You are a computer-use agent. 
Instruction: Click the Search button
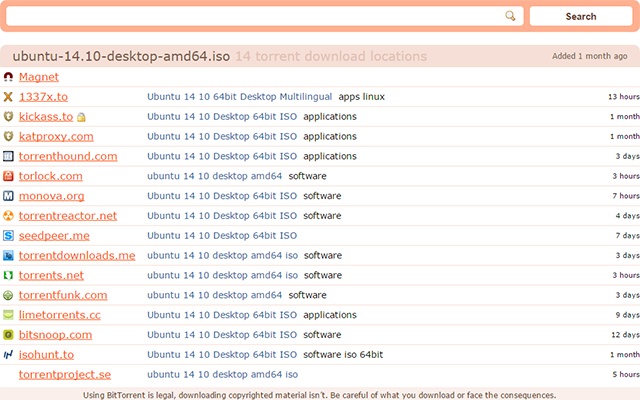(581, 16)
